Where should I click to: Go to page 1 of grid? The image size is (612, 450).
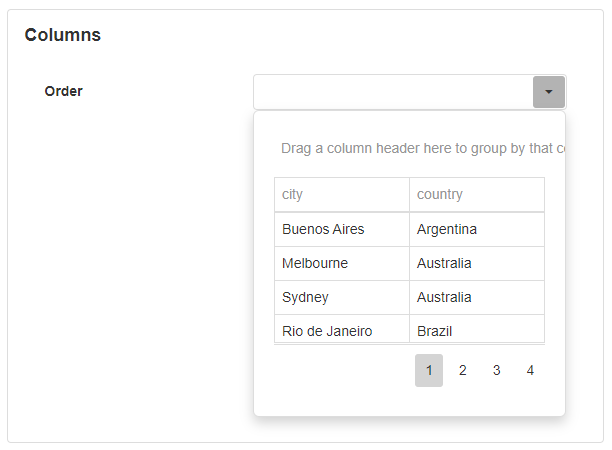pos(429,370)
